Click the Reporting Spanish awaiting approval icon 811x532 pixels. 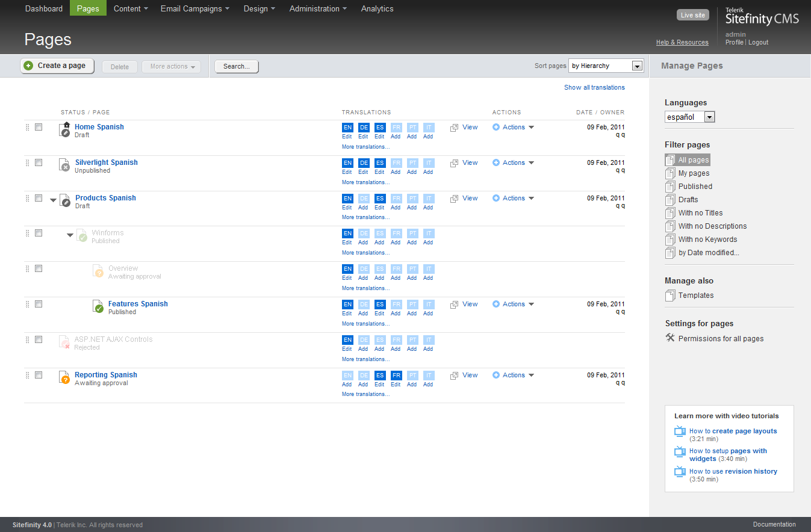[65, 378]
